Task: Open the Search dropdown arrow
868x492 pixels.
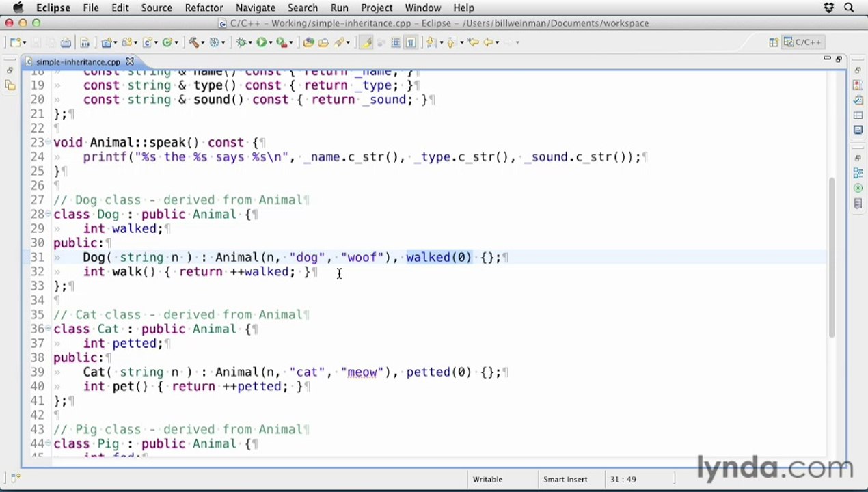Action: [348, 42]
